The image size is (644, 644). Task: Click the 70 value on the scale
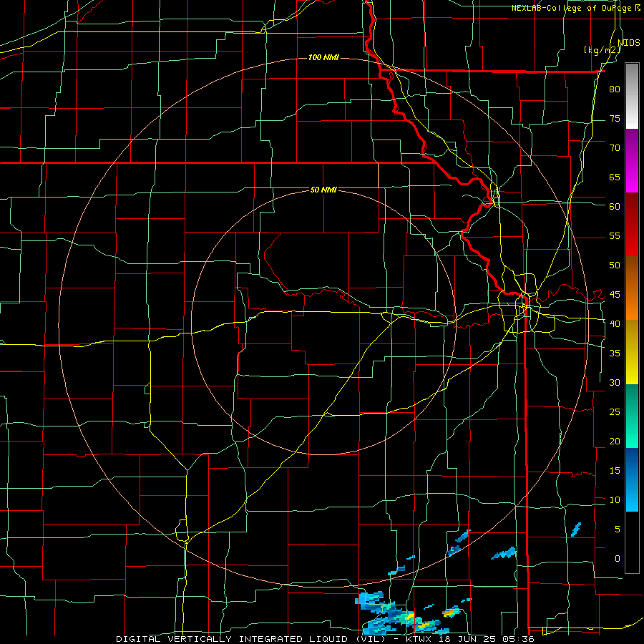615,148
